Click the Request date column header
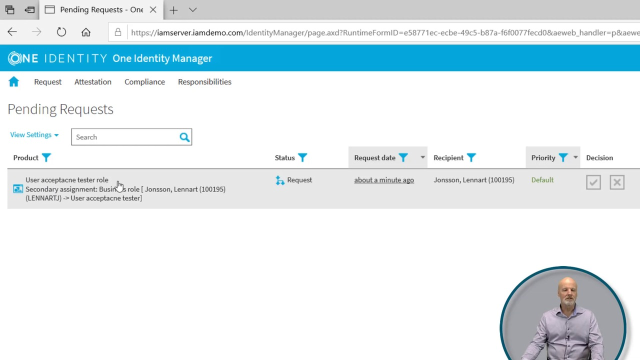Image resolution: width=640 pixels, height=360 pixels. click(375, 158)
